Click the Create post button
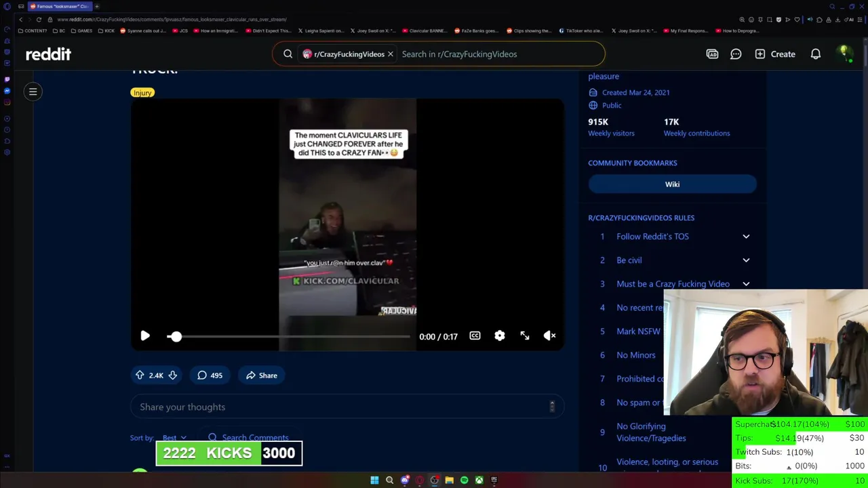 [x=775, y=54]
